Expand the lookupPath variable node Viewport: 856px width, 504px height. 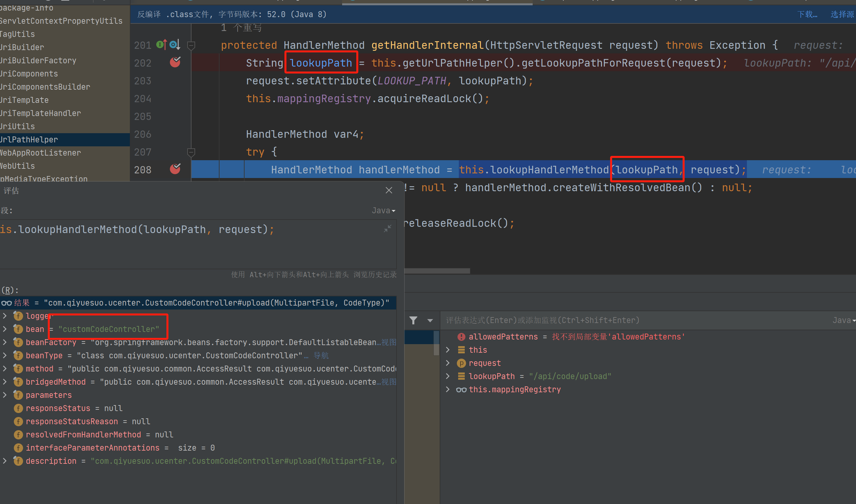coord(448,376)
